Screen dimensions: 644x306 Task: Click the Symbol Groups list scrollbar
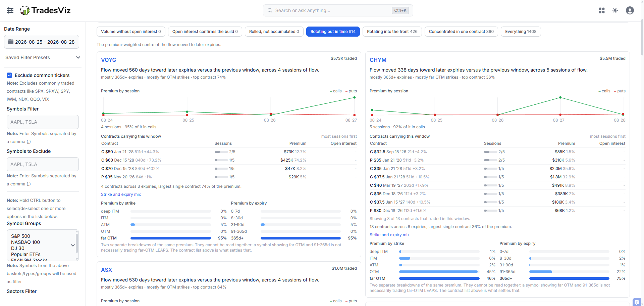pyautogui.click(x=77, y=243)
